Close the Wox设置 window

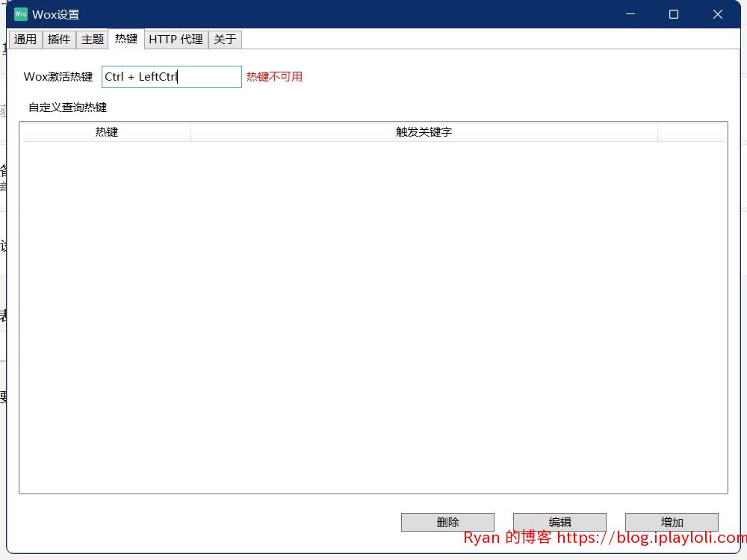[717, 14]
